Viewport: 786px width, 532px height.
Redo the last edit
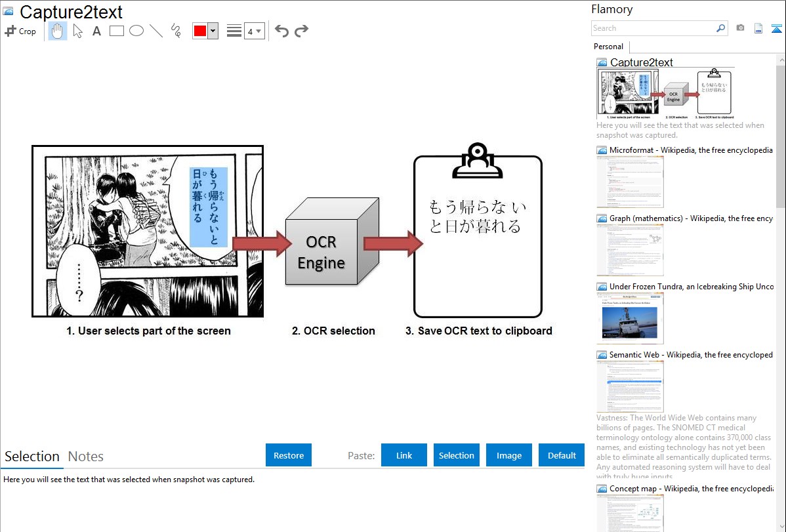(x=301, y=31)
